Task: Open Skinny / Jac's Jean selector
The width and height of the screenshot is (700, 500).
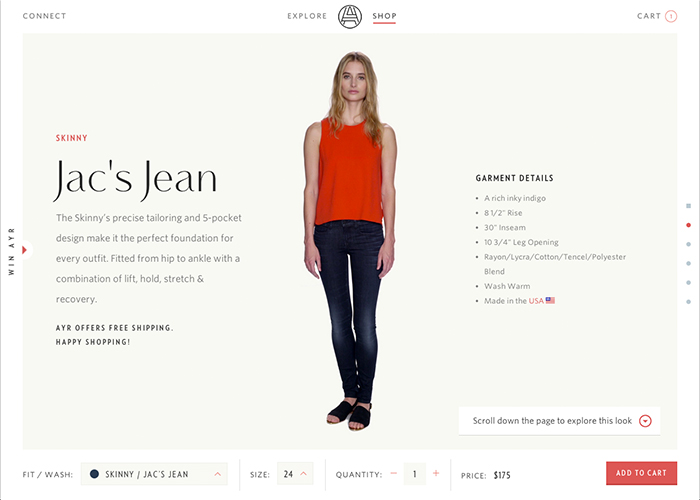Action: tap(154, 474)
